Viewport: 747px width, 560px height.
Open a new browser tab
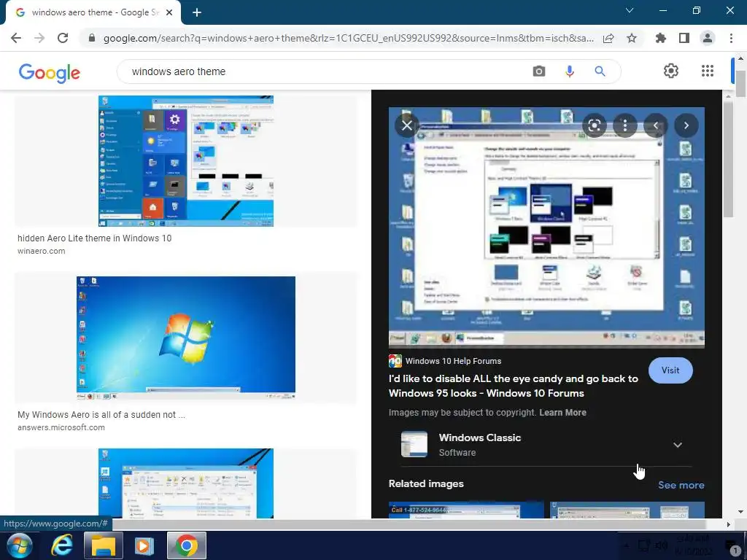coord(197,13)
